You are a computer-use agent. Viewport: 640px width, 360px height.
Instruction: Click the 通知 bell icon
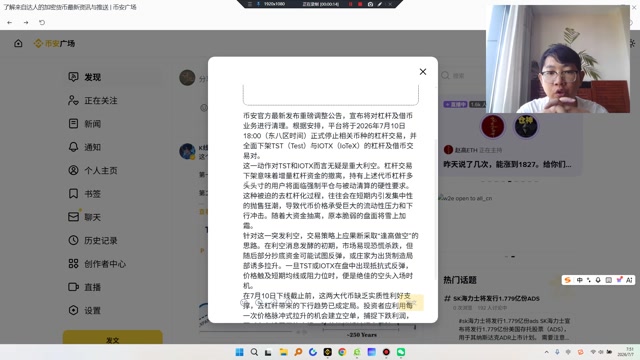tap(73, 147)
